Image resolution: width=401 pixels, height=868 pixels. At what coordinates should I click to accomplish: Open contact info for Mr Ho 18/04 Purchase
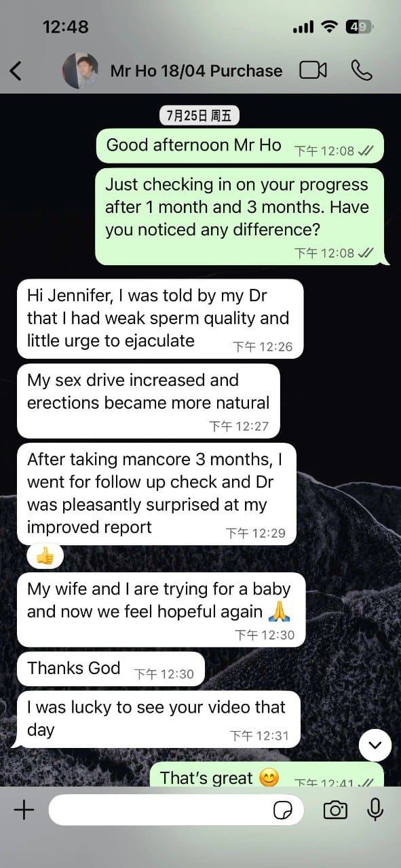coord(196,71)
